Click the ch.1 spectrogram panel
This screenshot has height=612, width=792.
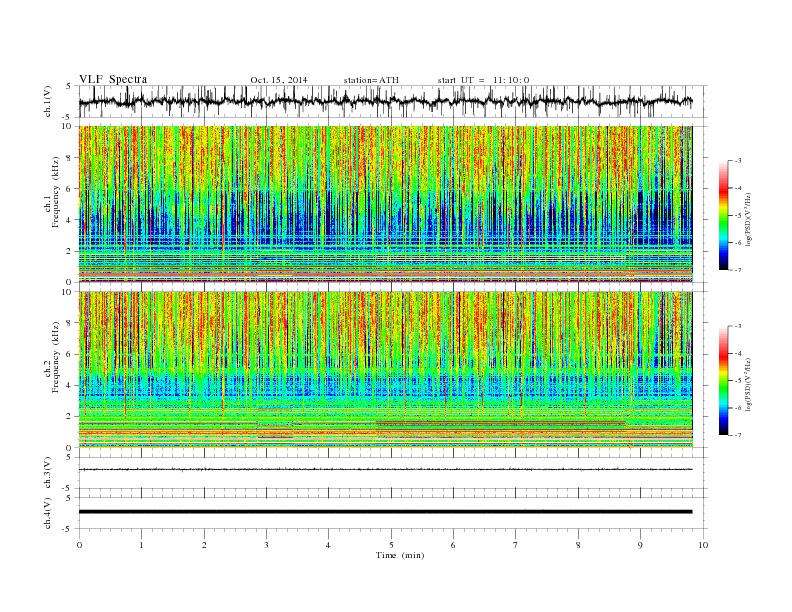click(385, 204)
